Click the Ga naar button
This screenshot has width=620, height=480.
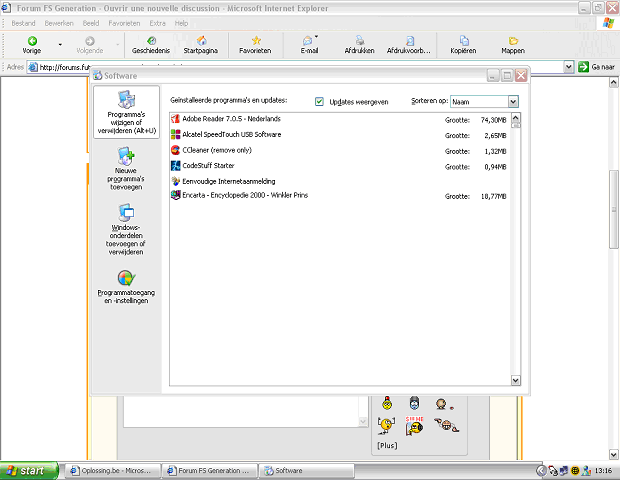597,67
